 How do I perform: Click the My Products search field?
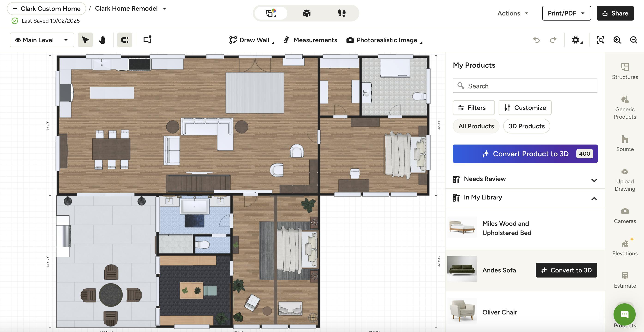pos(525,86)
